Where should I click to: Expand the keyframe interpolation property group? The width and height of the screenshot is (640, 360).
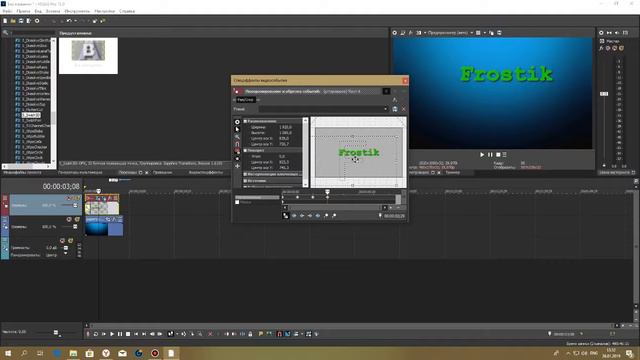(x=245, y=174)
